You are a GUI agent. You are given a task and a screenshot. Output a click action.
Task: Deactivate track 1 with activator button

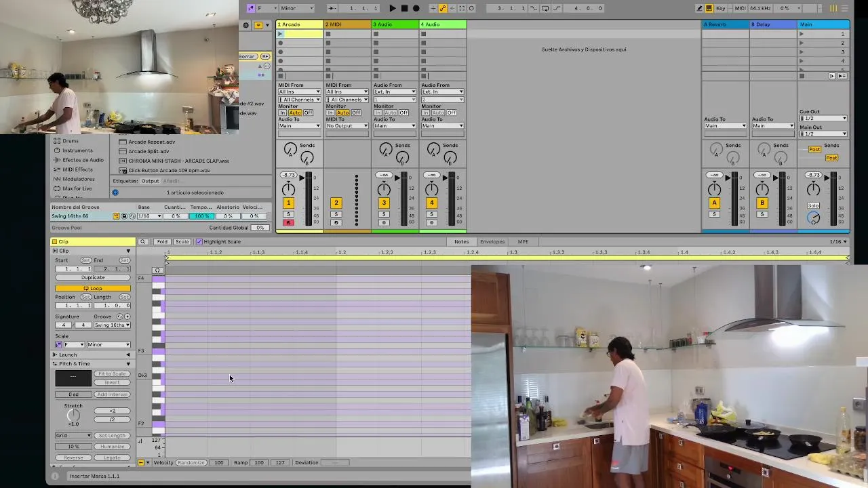[x=288, y=203]
